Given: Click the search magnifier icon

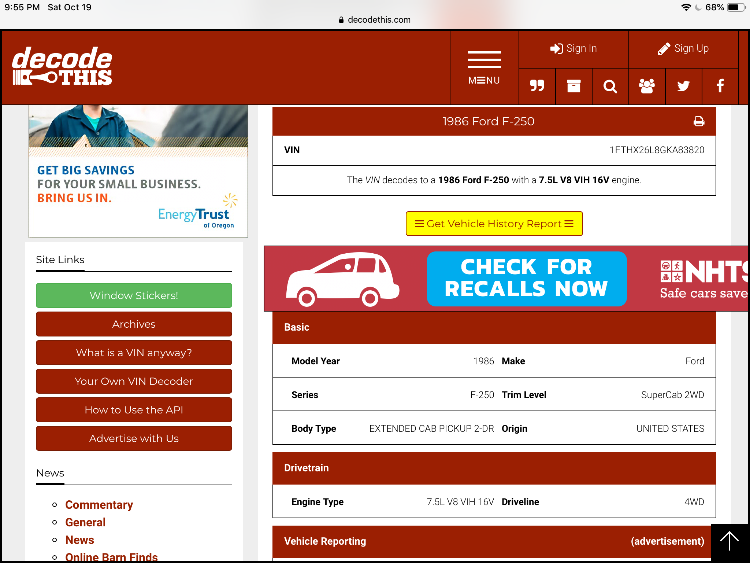Looking at the screenshot, I should (x=610, y=86).
